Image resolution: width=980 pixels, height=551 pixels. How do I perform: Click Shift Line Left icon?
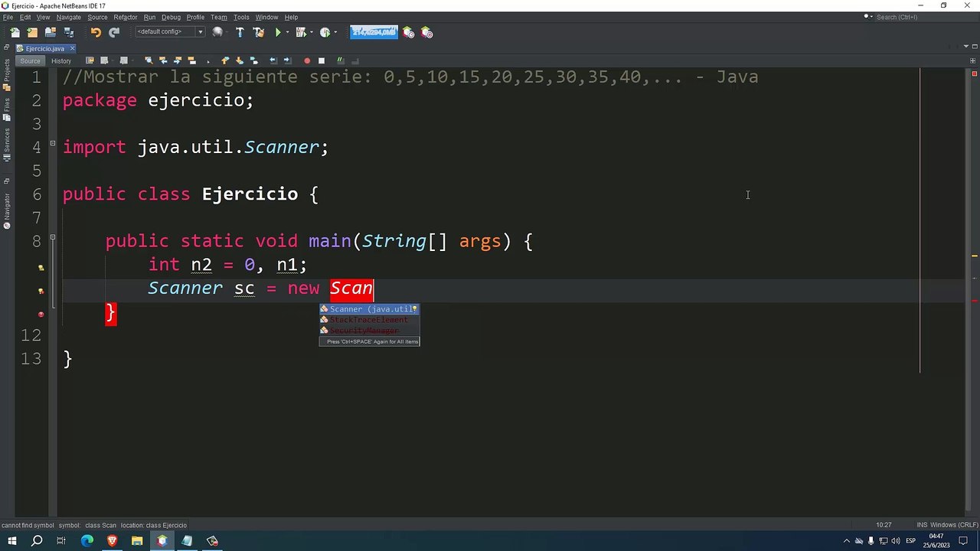[273, 60]
